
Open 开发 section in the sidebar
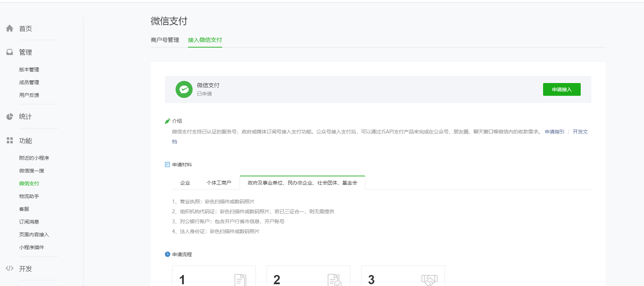[26, 269]
